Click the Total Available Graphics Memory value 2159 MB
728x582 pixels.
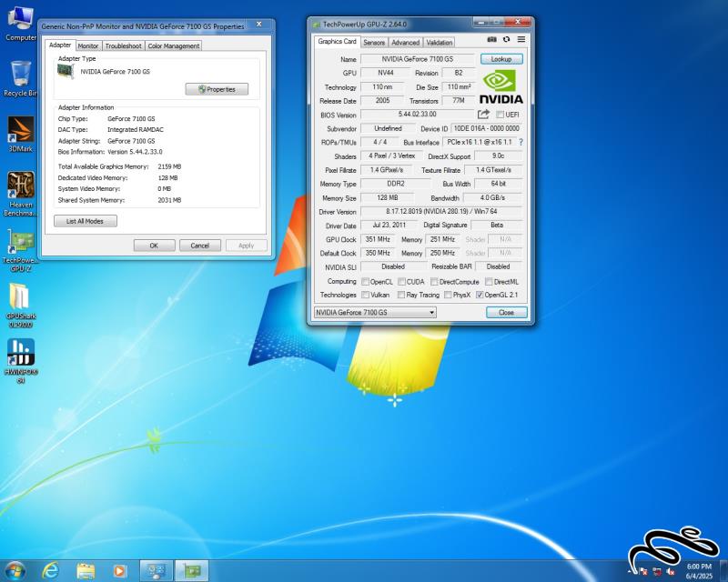169,166
